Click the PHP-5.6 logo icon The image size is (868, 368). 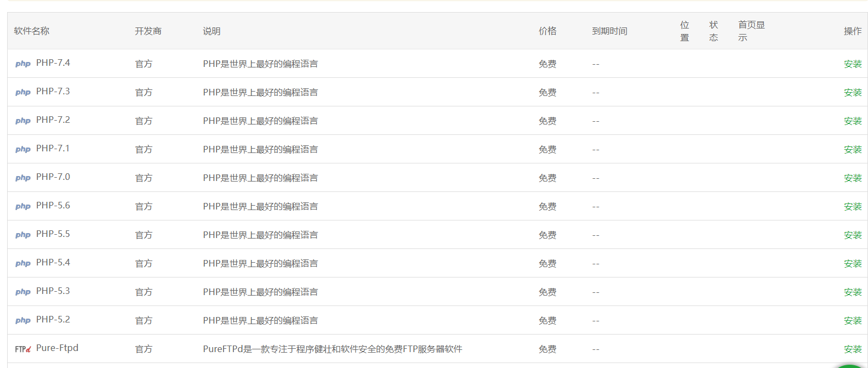point(23,206)
